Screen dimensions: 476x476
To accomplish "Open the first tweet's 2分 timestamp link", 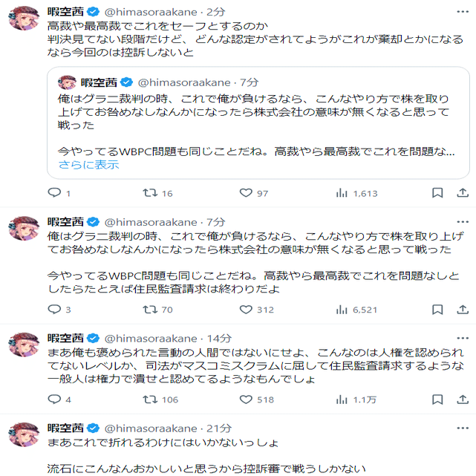I will click(x=215, y=13).
